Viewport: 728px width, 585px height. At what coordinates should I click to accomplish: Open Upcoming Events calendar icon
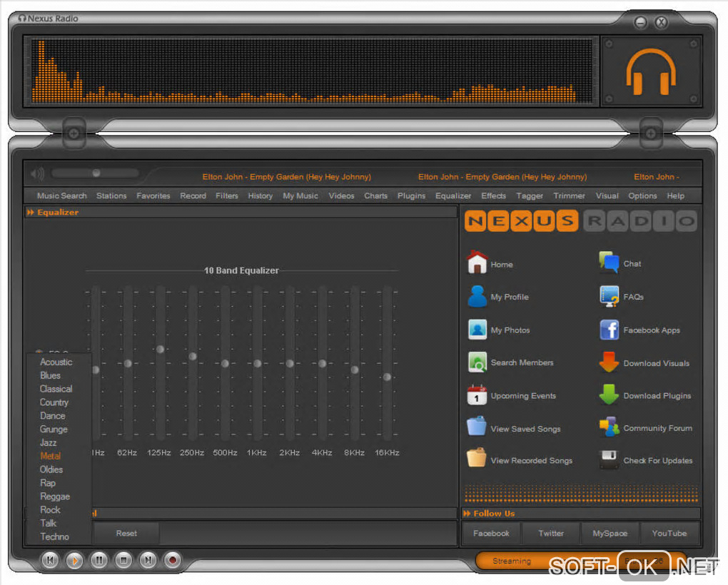tap(477, 395)
